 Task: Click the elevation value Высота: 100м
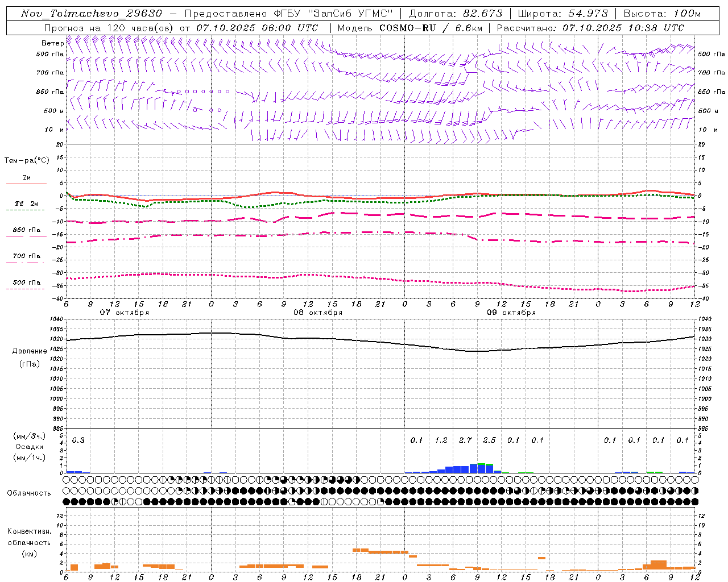(x=662, y=14)
